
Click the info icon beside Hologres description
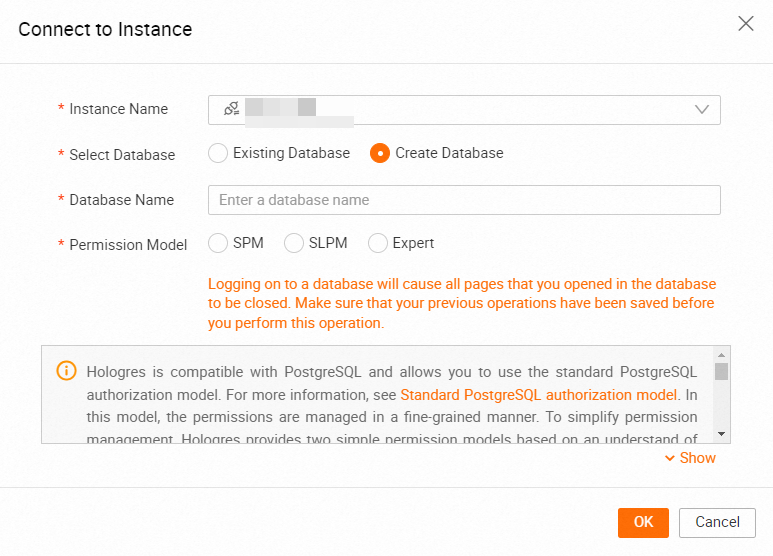(67, 371)
